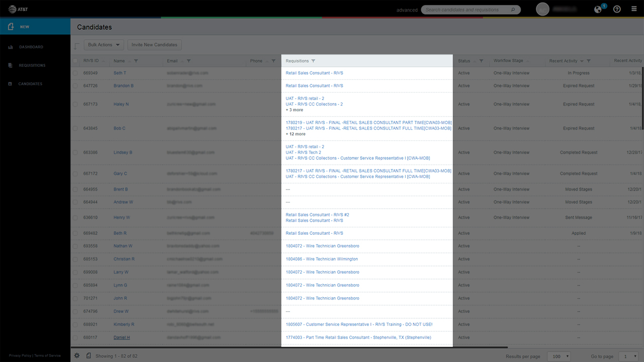
Task: Click the 'Showing 1 - 82 of 82' text
Action: click(x=116, y=356)
